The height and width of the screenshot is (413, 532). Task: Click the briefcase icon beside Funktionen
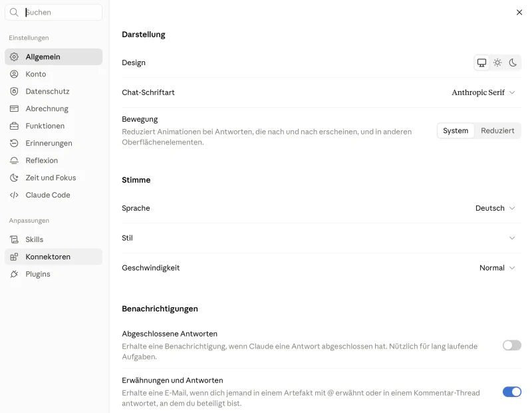pos(14,126)
